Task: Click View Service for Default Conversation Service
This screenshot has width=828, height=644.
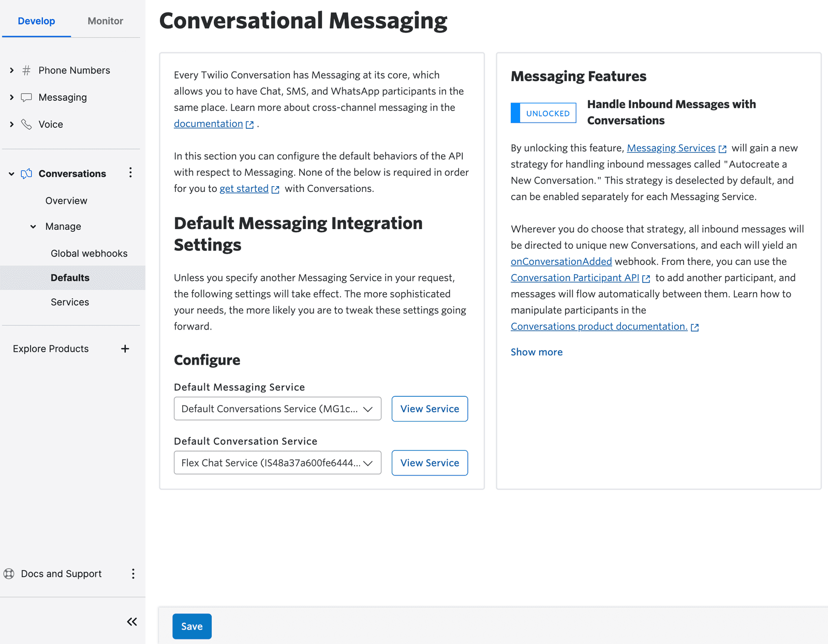Action: pos(430,463)
